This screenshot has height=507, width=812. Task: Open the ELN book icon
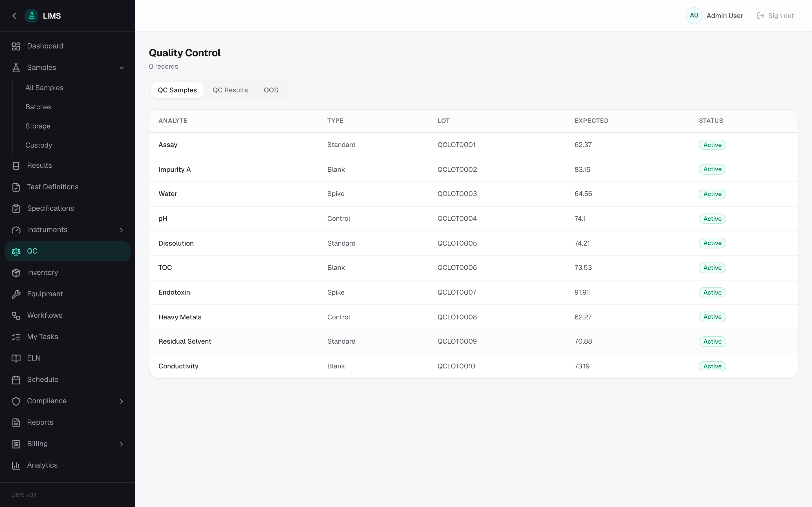coord(16,358)
